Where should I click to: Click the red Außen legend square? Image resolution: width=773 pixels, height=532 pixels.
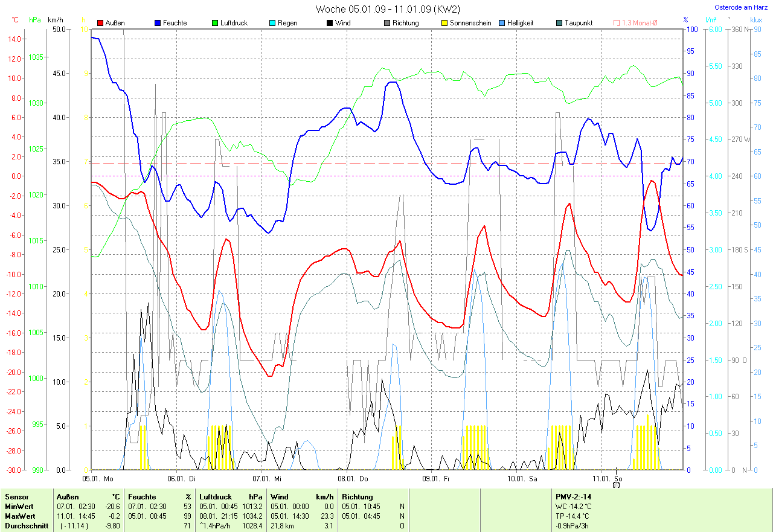click(101, 23)
